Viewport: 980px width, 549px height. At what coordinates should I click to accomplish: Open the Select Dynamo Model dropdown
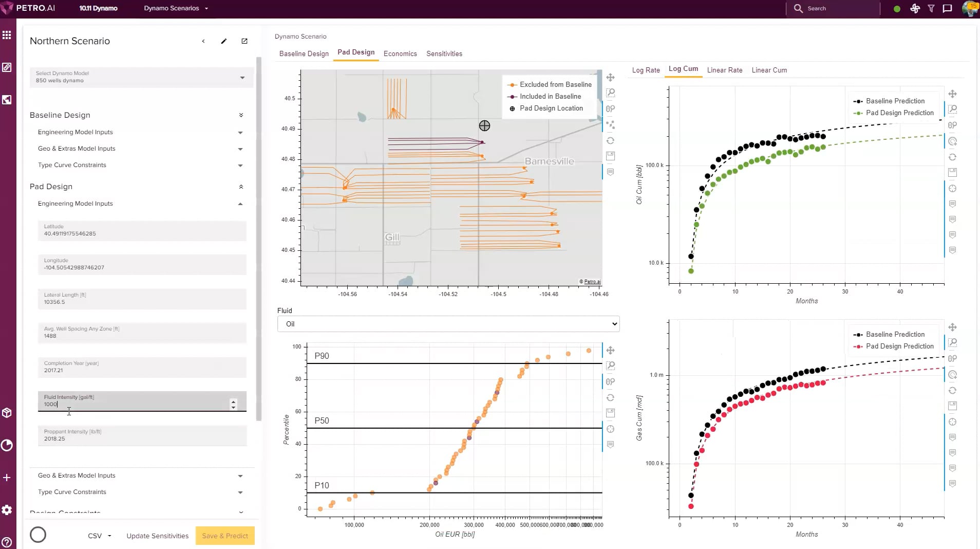pos(141,77)
